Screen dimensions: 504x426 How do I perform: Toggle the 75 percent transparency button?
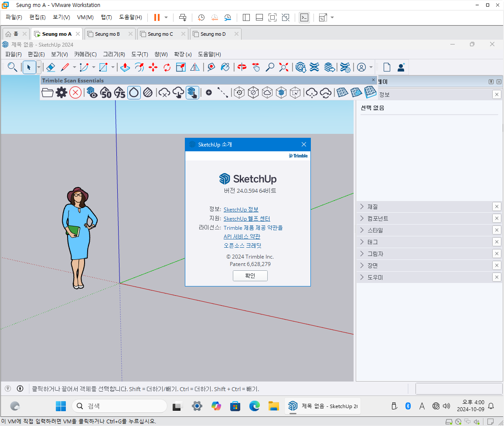[120, 92]
